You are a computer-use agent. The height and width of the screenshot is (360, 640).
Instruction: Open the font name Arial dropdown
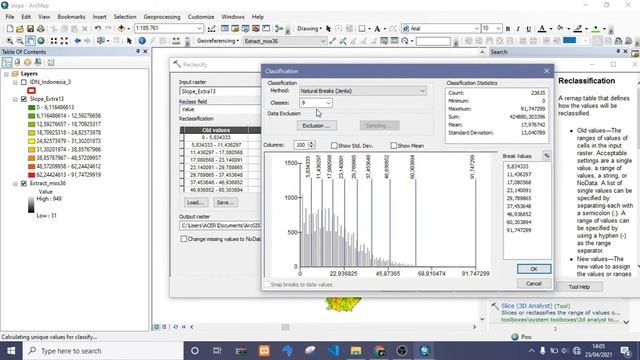476,28
